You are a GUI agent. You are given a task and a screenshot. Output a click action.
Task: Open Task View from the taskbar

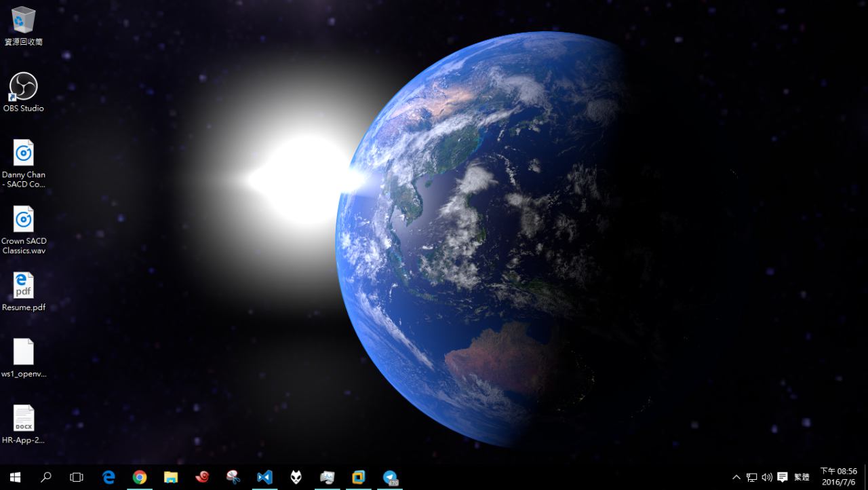77,477
